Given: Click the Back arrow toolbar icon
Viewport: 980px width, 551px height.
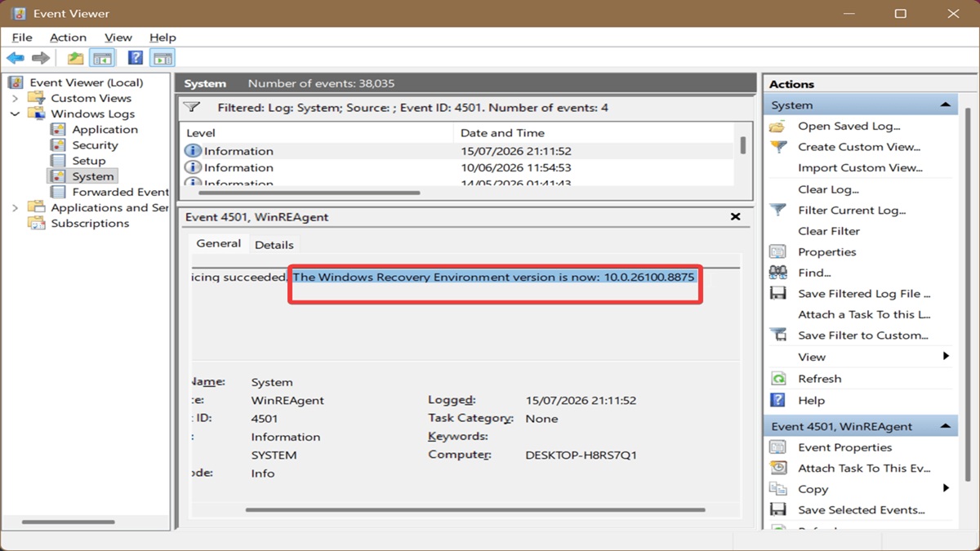Looking at the screenshot, I should click(x=16, y=58).
